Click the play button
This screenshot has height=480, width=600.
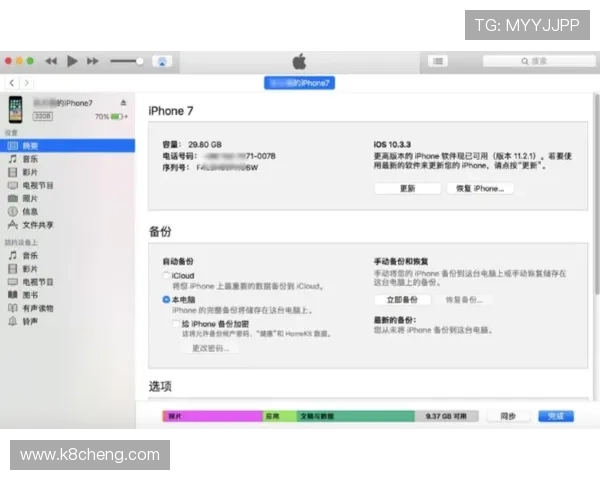(72, 61)
